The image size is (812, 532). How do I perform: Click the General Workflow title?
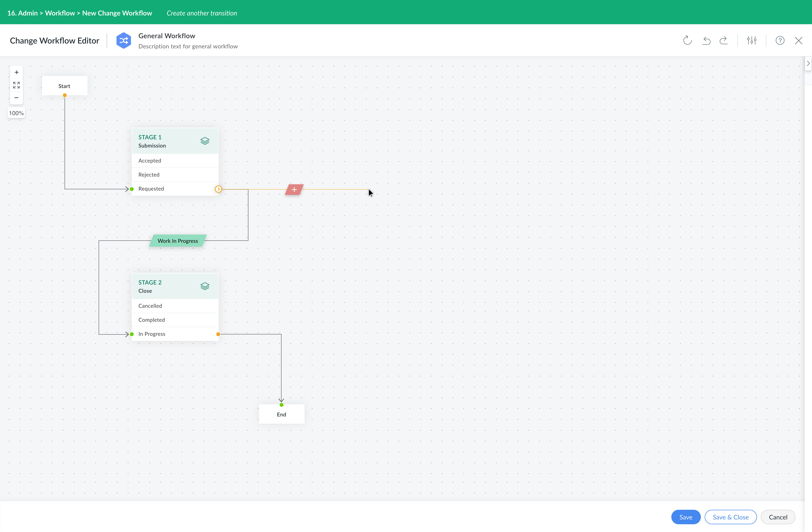167,36
